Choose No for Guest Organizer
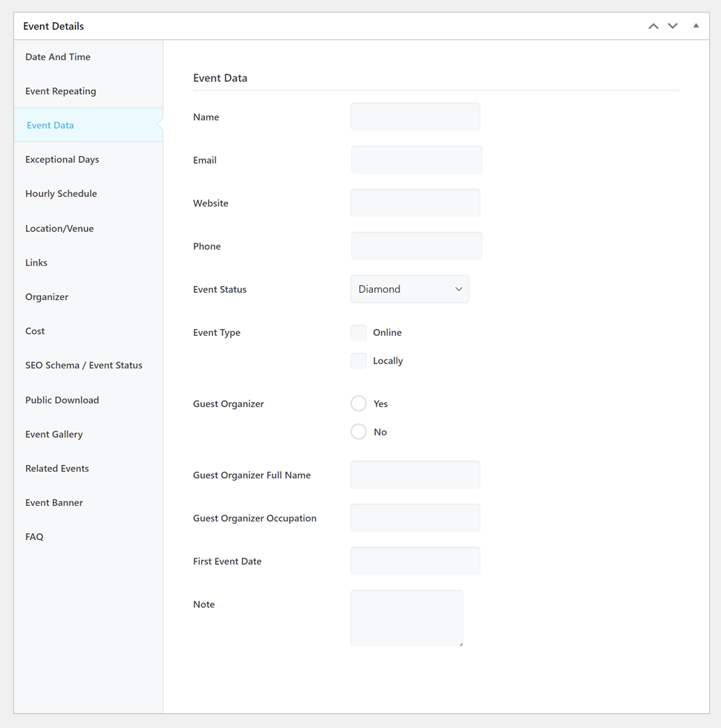The image size is (721, 728). [x=359, y=432]
